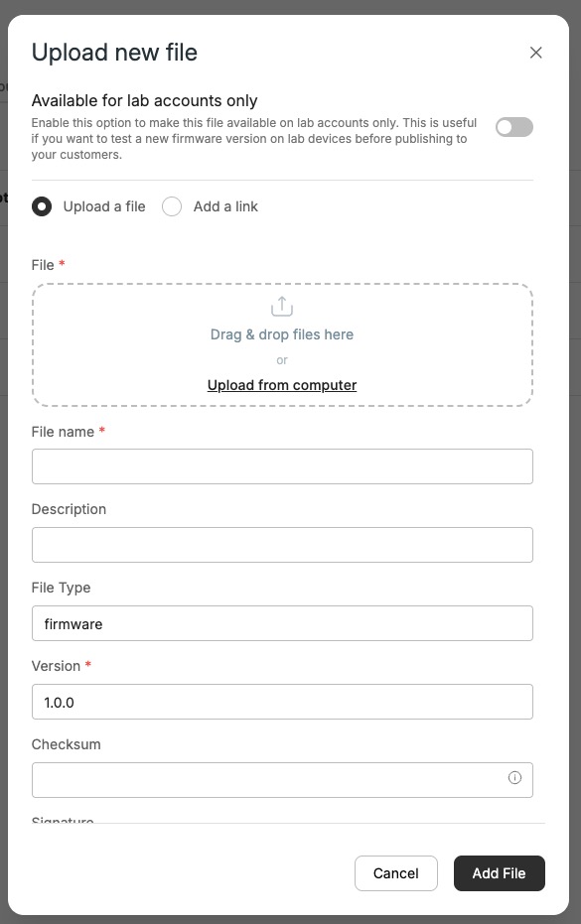This screenshot has width=581, height=924.
Task: Click the upload arrow icon in drop zone
Action: [282, 307]
